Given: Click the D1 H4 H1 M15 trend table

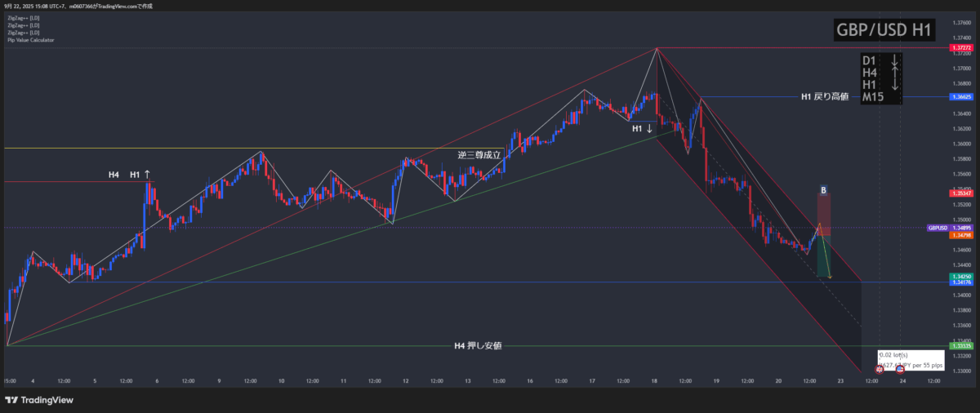Looking at the screenshot, I should pos(882,79).
